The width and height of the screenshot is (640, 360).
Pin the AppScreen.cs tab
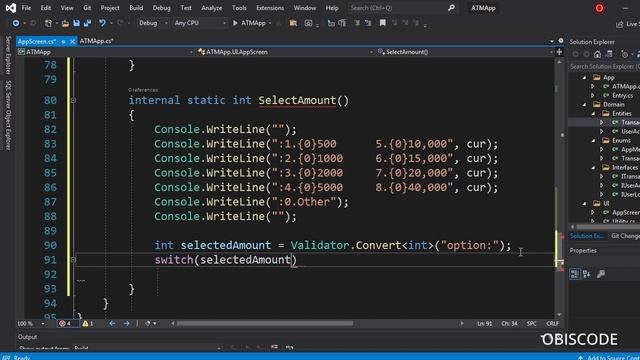[63, 41]
